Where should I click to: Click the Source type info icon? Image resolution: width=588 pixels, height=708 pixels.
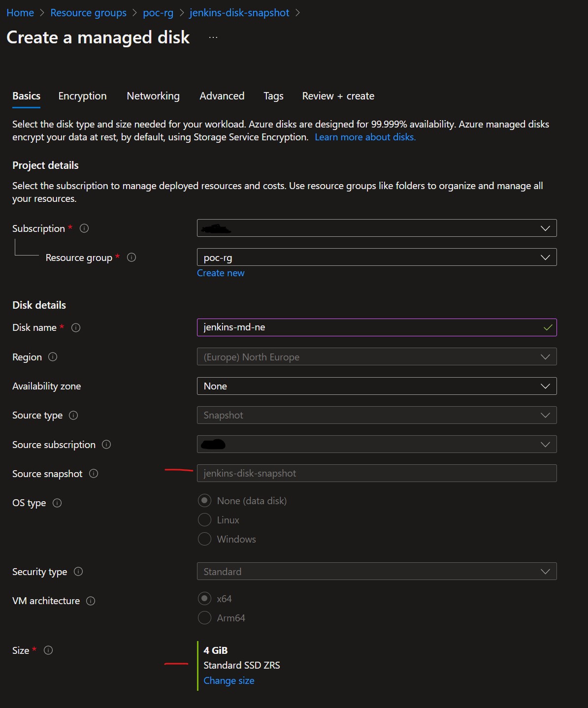[x=73, y=416]
